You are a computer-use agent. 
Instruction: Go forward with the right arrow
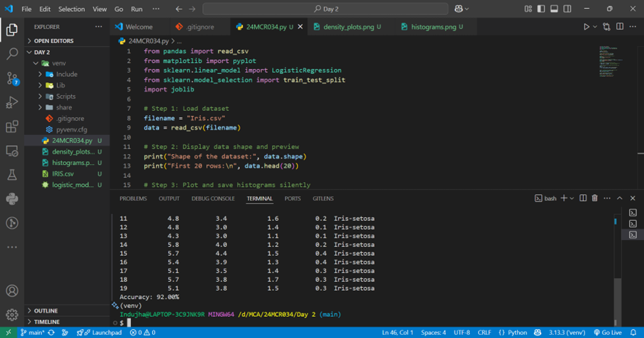[x=193, y=9]
